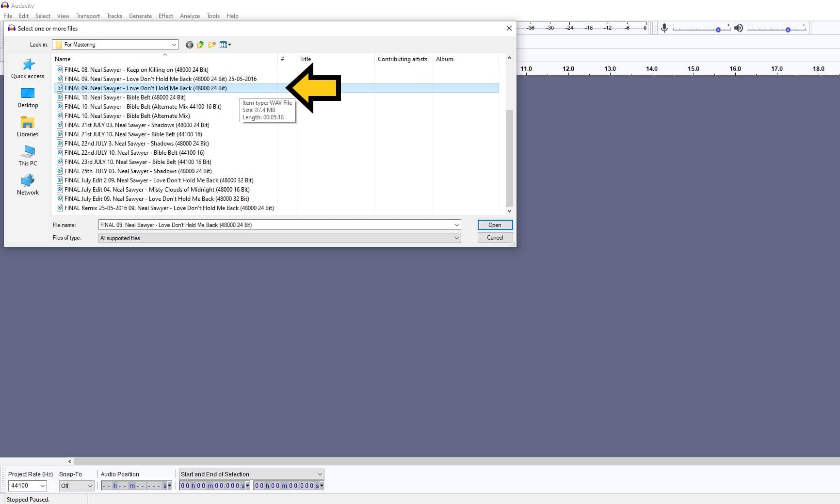Click the Create New Folder icon
This screenshot has height=504, width=840.
coord(211,45)
